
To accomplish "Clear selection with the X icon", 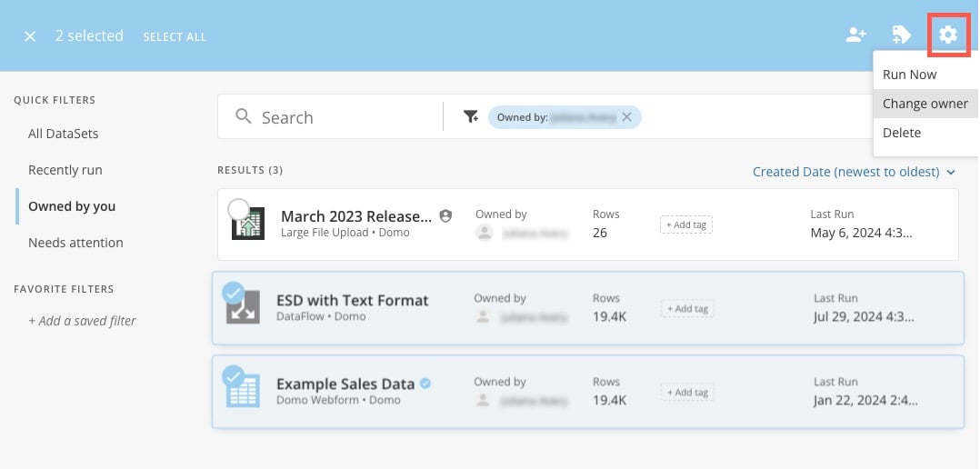I will click(30, 36).
